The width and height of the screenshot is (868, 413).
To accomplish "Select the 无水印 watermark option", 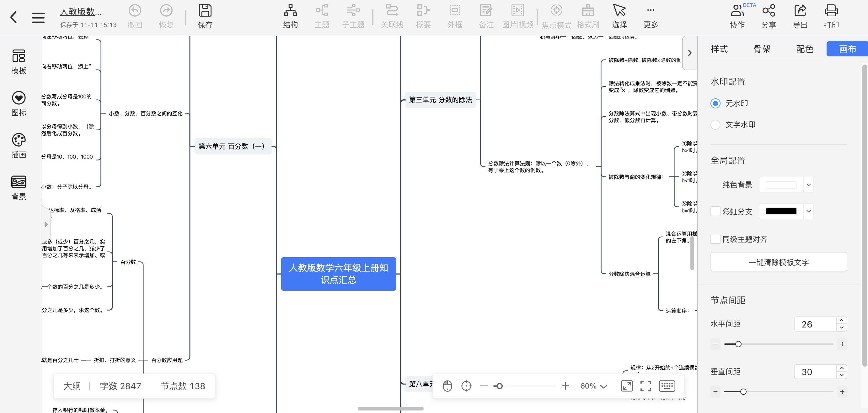I will (716, 103).
